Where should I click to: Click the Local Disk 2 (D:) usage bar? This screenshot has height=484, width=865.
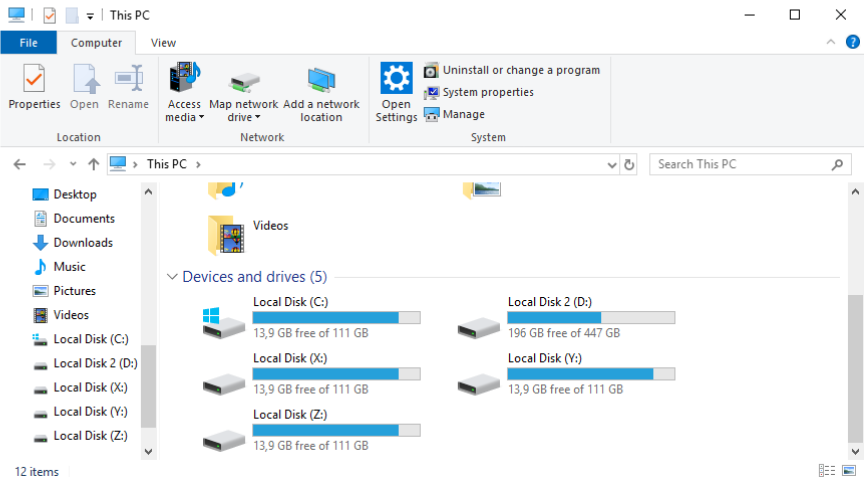click(x=591, y=317)
